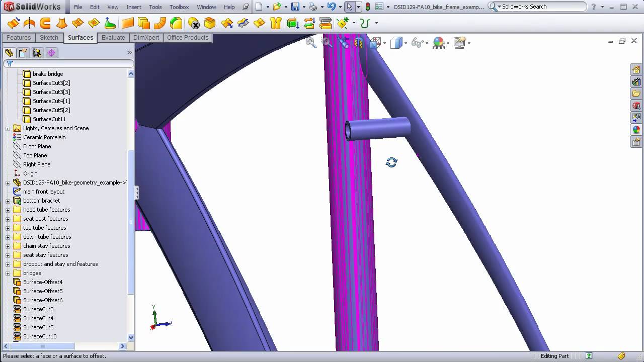Expand the head tube features folder
Screen dimensions: 644x362
(x=8, y=210)
